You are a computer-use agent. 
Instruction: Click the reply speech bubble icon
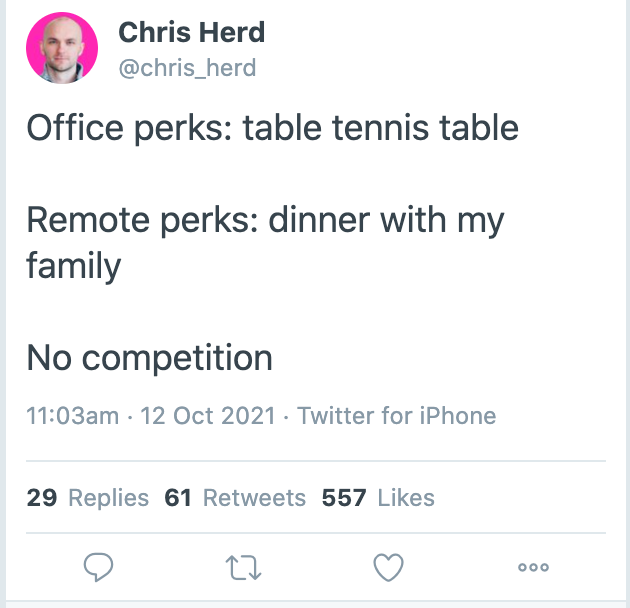98,567
